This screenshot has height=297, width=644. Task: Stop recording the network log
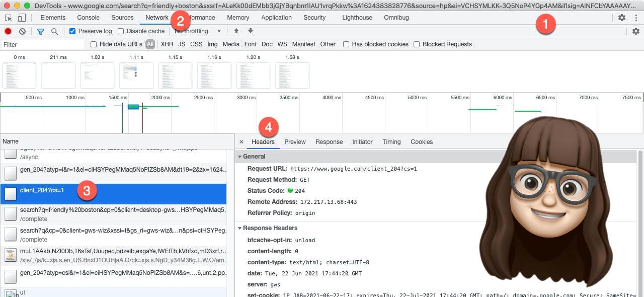coord(8,31)
